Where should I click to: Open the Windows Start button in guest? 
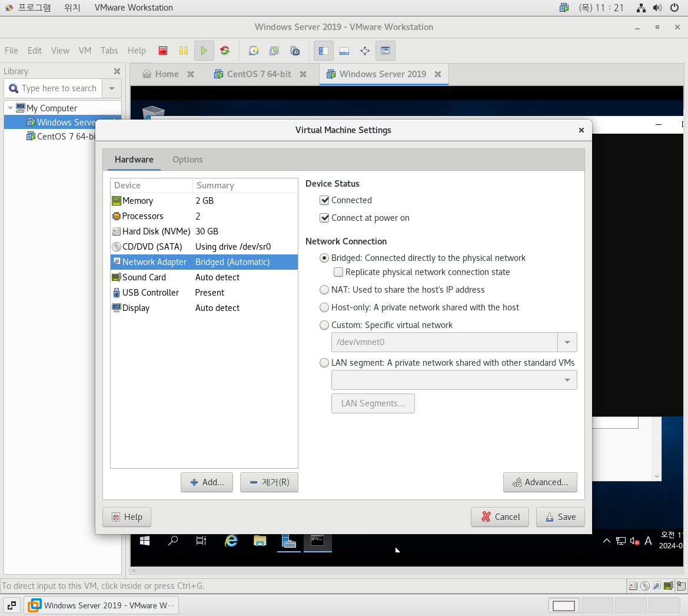145,541
